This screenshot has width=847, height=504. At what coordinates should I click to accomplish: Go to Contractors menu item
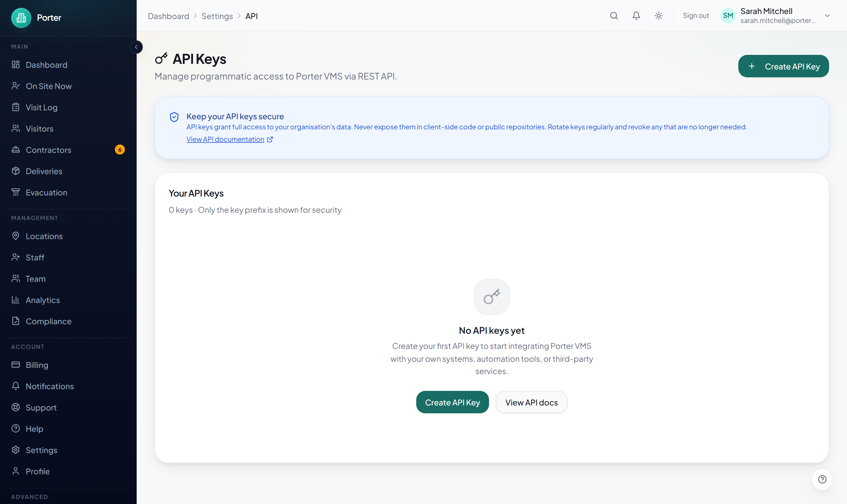[68, 150]
